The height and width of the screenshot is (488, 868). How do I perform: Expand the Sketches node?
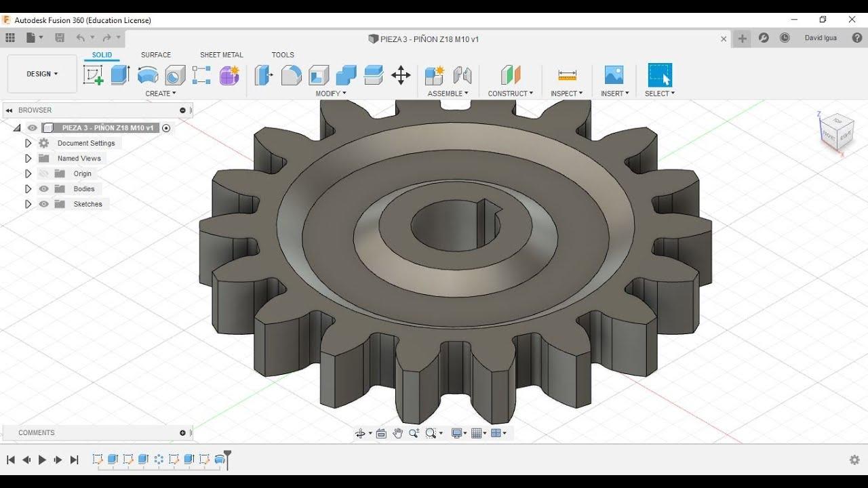28,204
